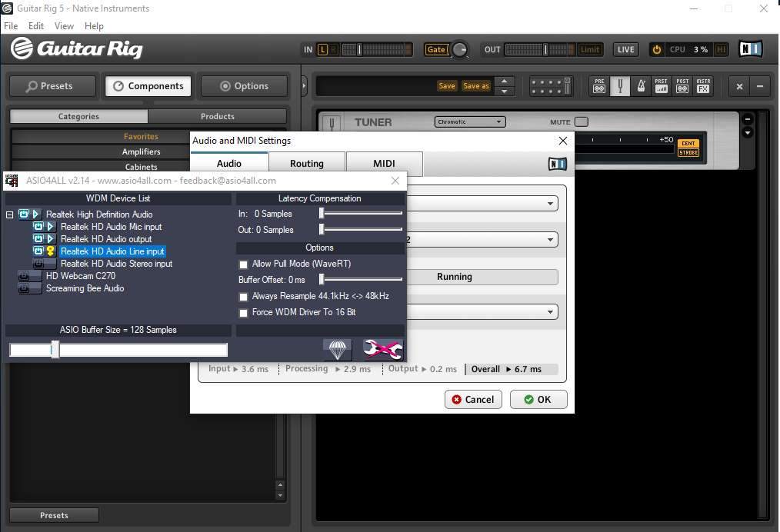Switch to the MIDI settings tab
Image resolution: width=780 pixels, height=532 pixels.
click(x=384, y=164)
